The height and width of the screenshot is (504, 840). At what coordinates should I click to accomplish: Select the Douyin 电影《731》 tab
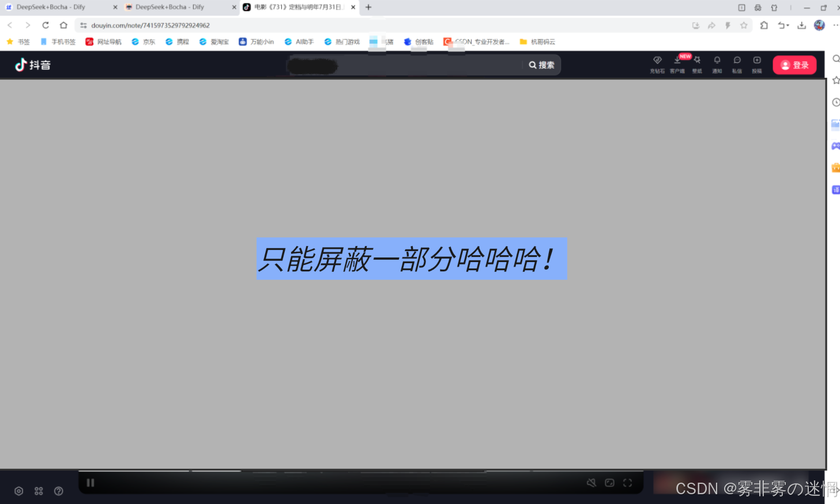point(298,7)
